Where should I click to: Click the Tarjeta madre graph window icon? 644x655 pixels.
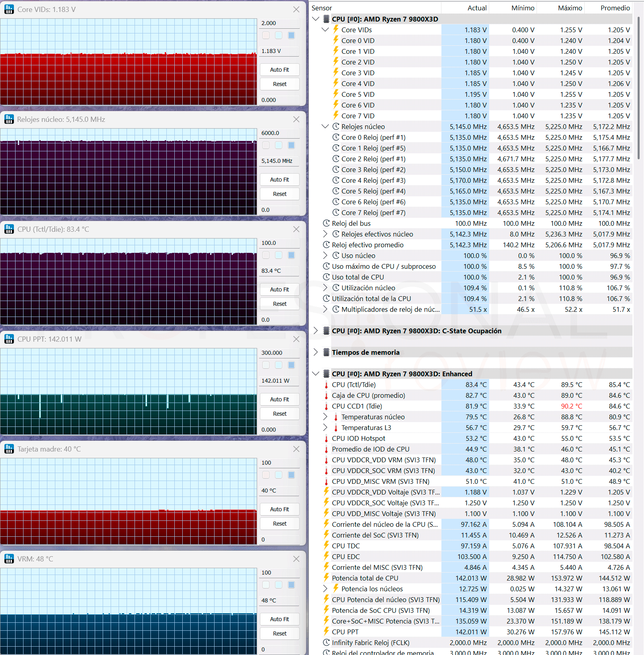[x=9, y=449]
